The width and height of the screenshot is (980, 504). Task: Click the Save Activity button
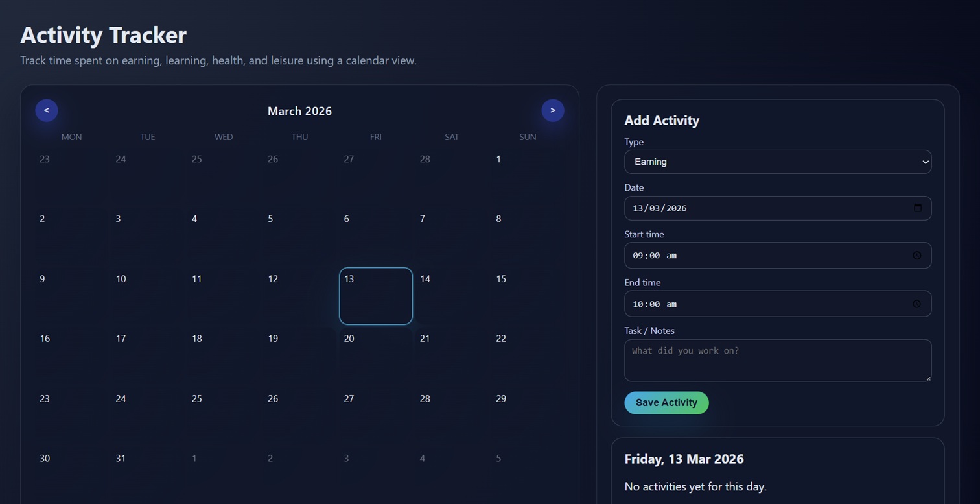pyautogui.click(x=666, y=403)
